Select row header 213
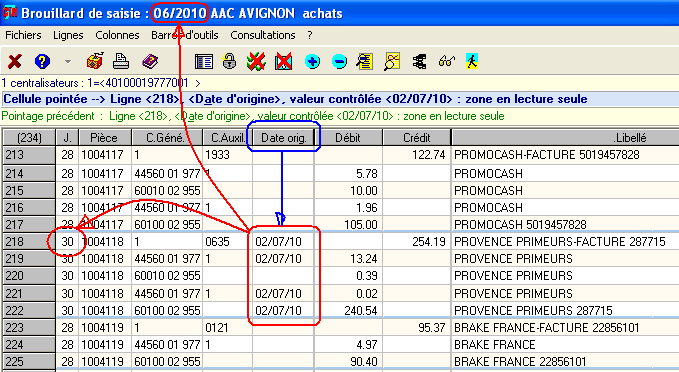The width and height of the screenshot is (679, 372). [x=29, y=155]
